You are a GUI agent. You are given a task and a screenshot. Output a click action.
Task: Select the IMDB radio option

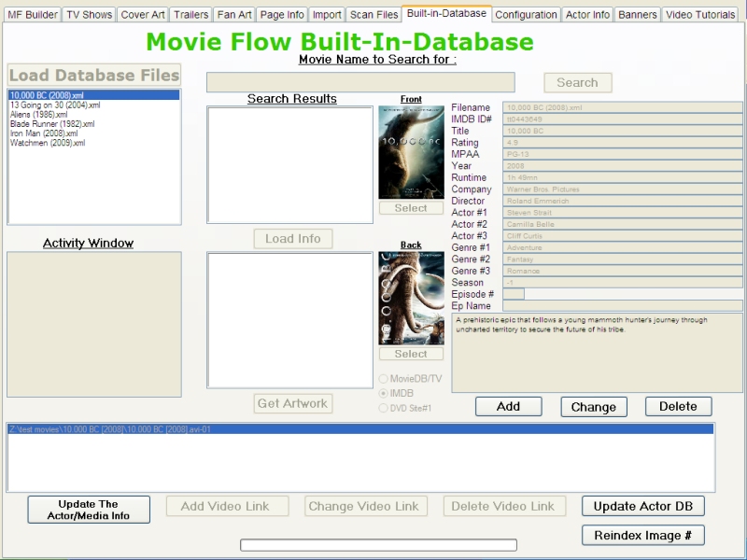384,394
